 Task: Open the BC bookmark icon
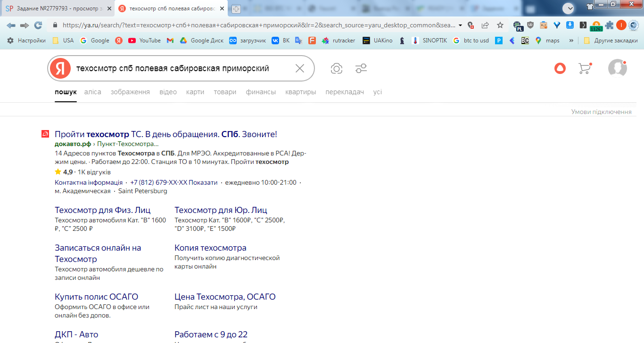[x=525, y=41]
